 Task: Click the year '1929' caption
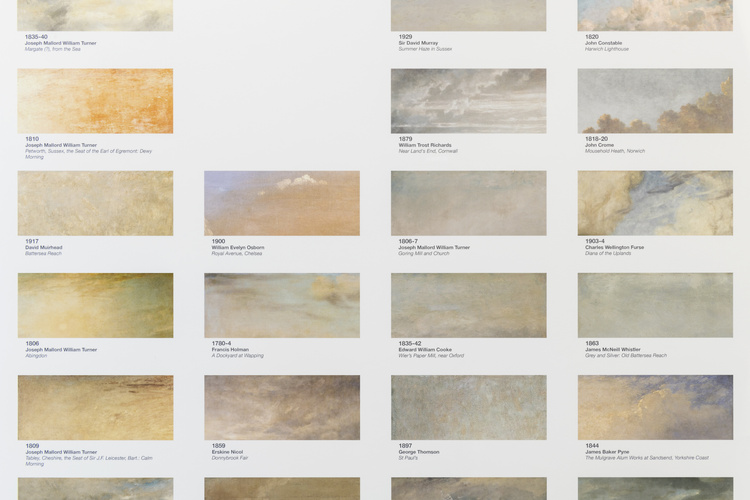405,37
